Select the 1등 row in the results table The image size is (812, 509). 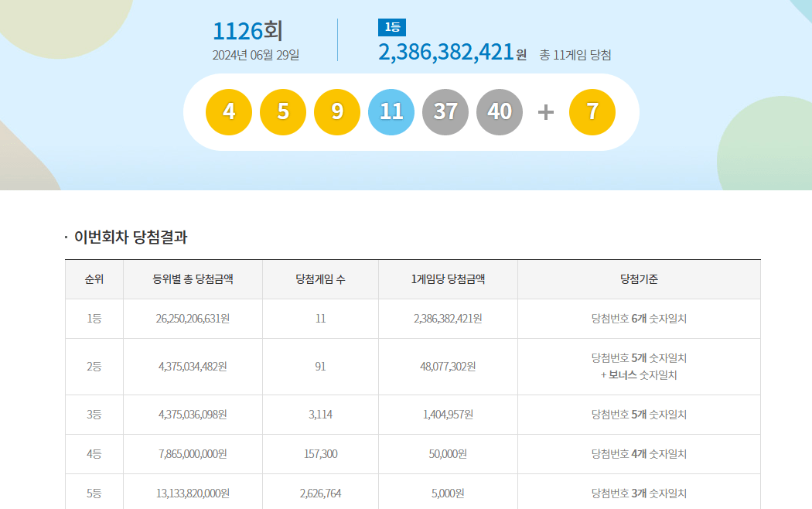tap(93, 319)
